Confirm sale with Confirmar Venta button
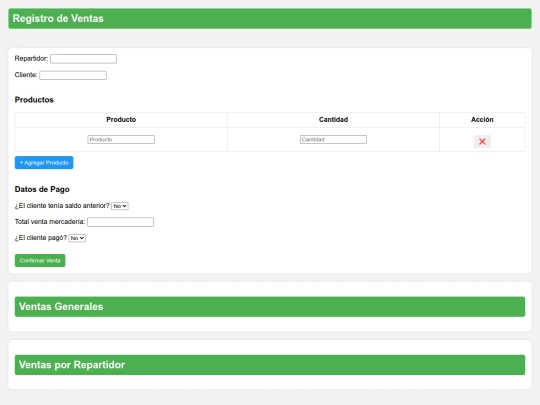 click(x=40, y=260)
